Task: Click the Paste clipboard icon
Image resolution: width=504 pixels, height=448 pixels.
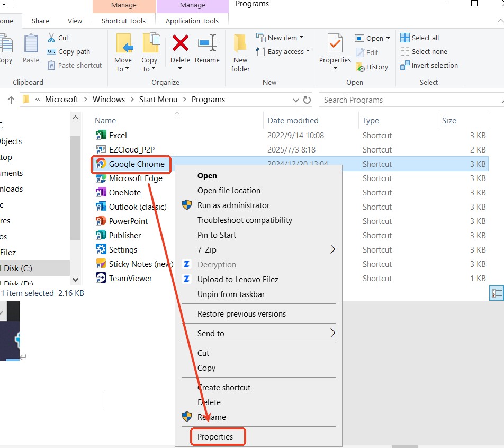Action: point(31,43)
